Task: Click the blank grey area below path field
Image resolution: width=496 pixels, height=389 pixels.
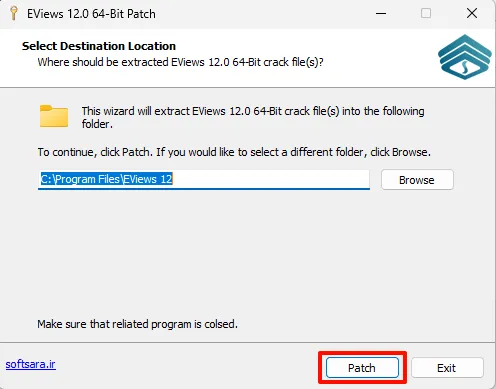Action: (x=247, y=253)
